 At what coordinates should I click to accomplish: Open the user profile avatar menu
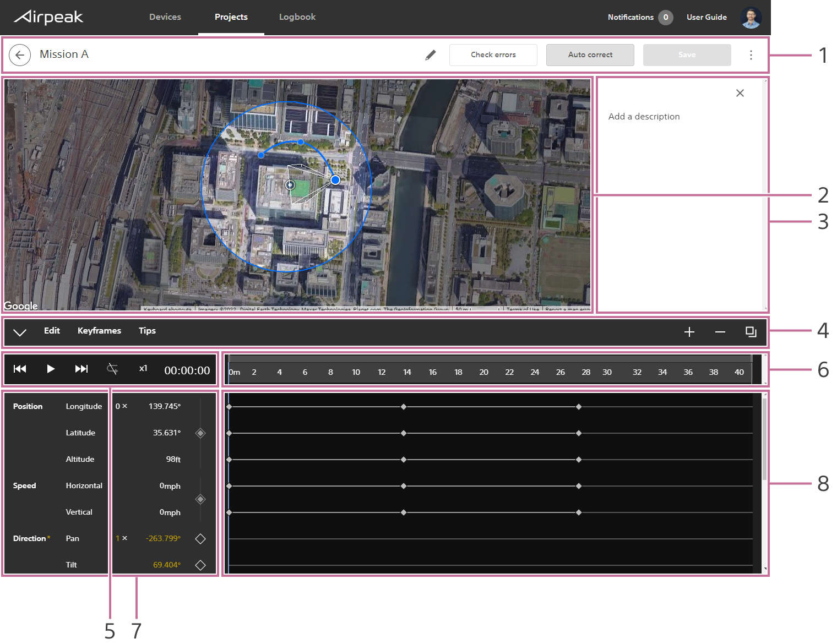(x=751, y=17)
